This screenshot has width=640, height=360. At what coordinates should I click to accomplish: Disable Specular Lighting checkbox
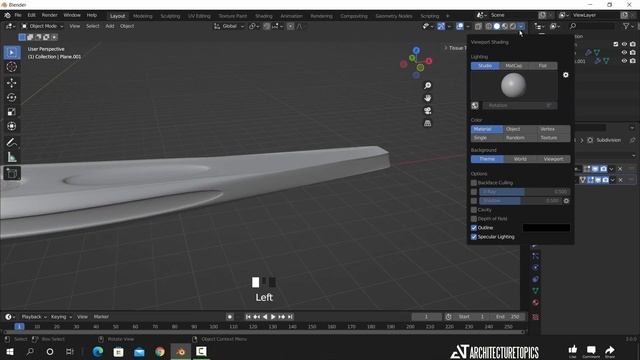click(474, 237)
